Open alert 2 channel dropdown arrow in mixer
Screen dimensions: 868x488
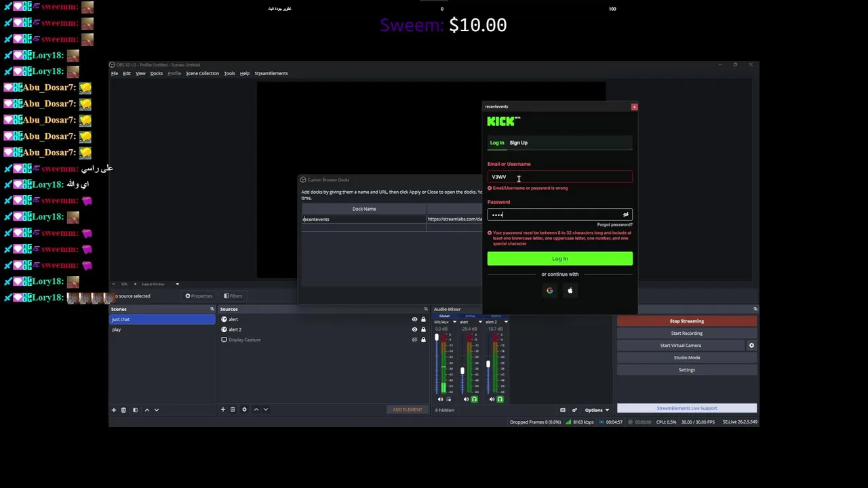[506, 322]
